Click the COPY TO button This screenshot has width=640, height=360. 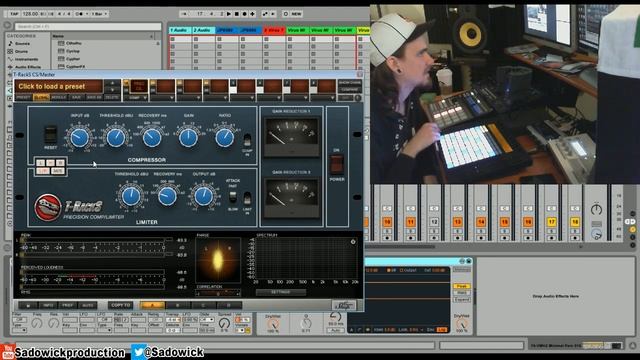[120, 305]
